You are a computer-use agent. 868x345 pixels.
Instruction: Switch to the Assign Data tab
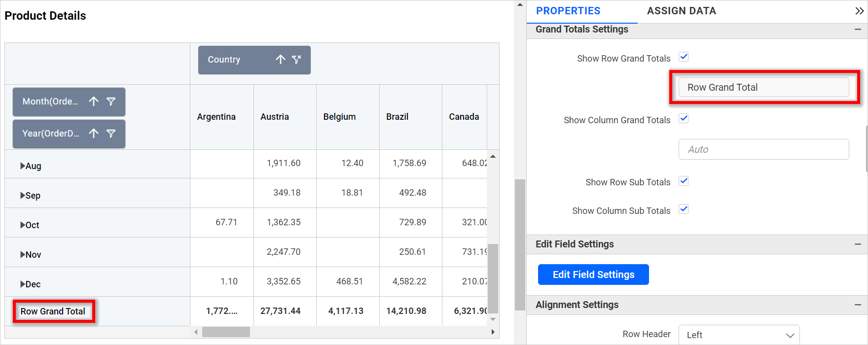[681, 11]
